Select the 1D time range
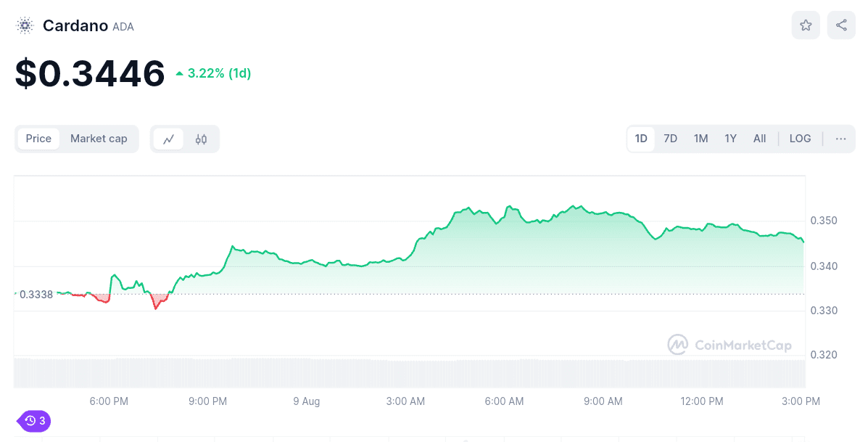This screenshot has height=442, width=868. point(641,139)
